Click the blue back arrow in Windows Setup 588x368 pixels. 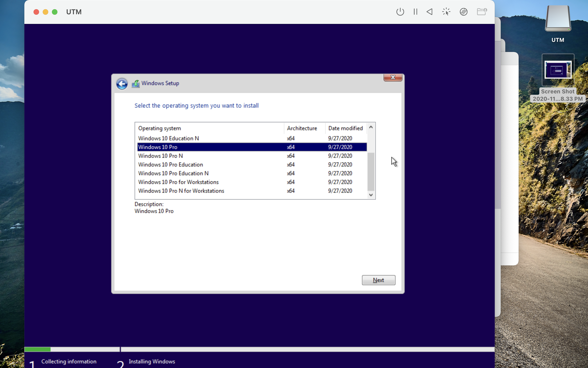[x=122, y=84]
